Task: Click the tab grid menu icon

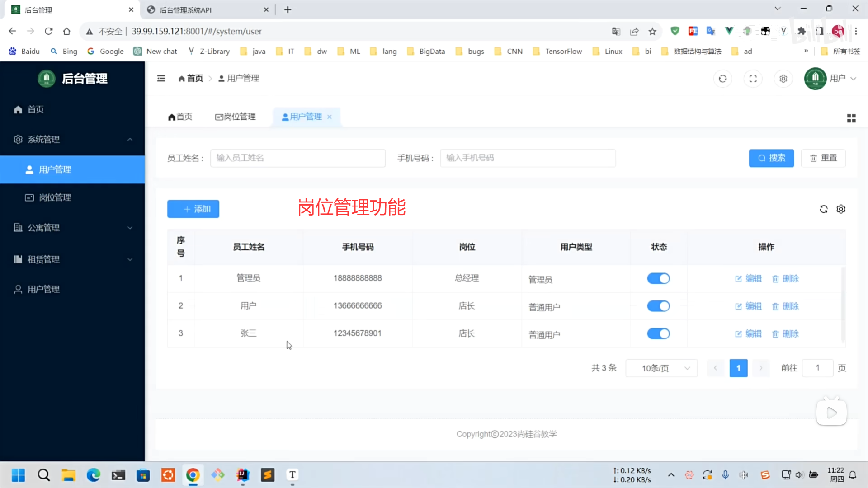Action: [x=851, y=118]
